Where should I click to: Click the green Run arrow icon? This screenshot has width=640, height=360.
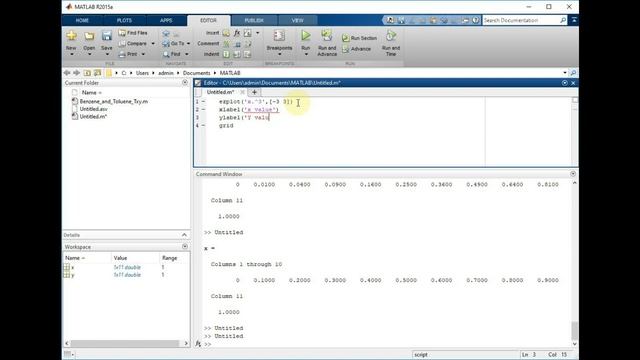[x=306, y=36]
